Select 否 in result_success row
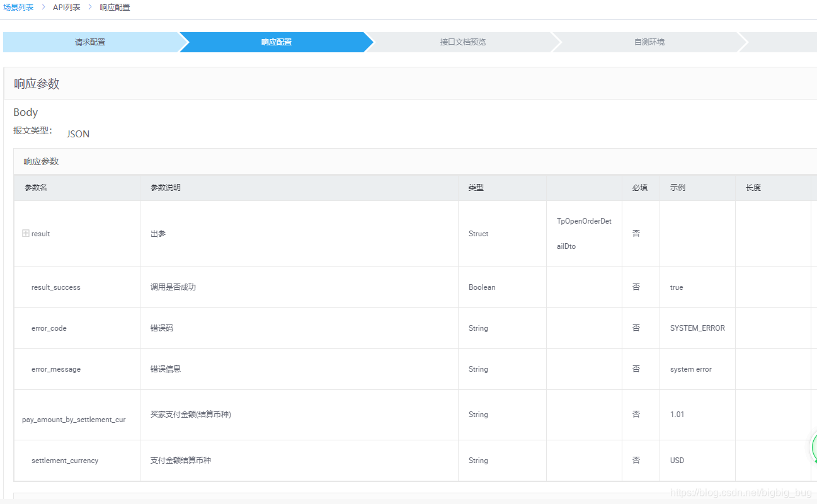Screen dimensions: 817x504 pyautogui.click(x=636, y=287)
